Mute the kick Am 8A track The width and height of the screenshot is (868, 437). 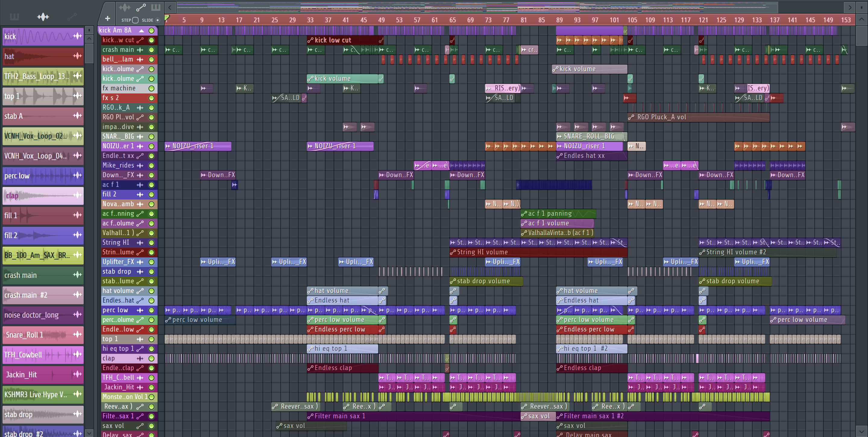(x=152, y=31)
